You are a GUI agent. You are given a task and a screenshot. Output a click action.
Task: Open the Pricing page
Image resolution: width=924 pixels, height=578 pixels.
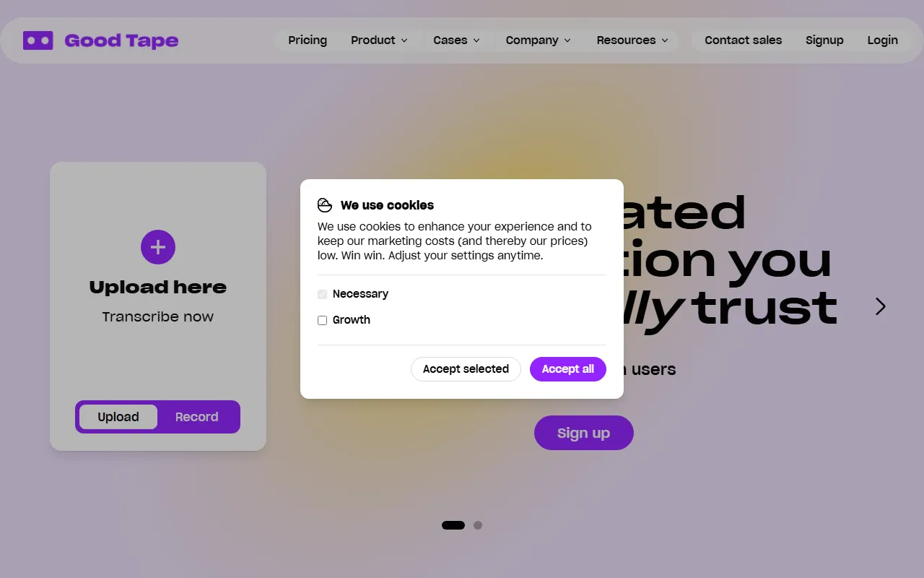[x=308, y=40]
